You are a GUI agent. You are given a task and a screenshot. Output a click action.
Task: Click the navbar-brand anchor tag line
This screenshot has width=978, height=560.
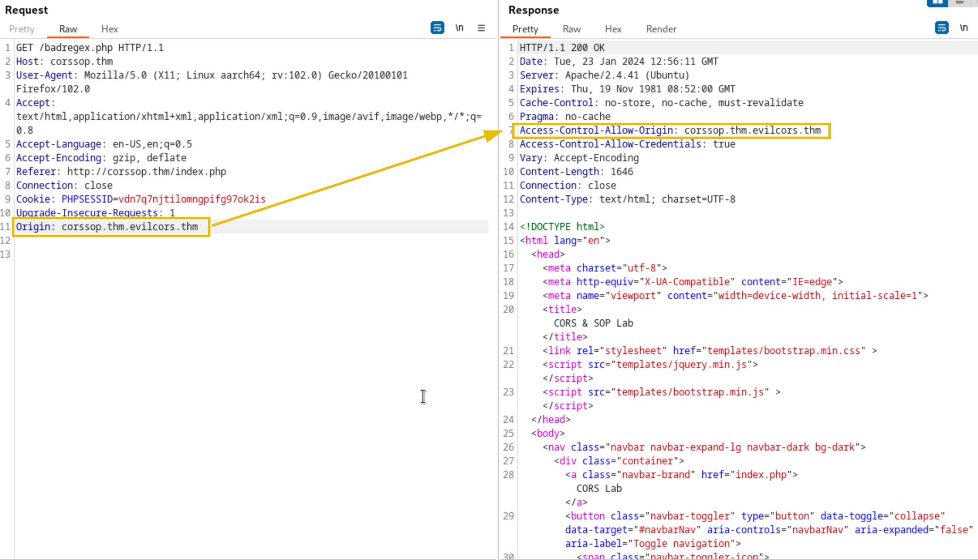tap(682, 475)
